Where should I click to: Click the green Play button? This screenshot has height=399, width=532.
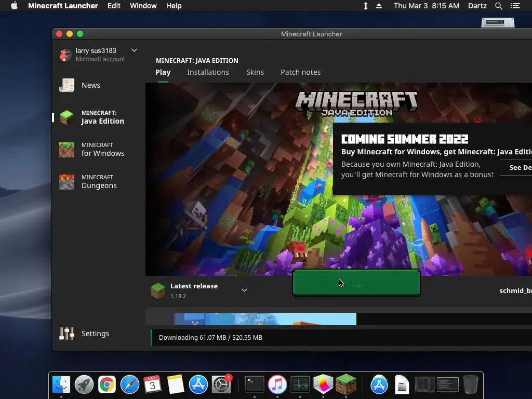(356, 283)
